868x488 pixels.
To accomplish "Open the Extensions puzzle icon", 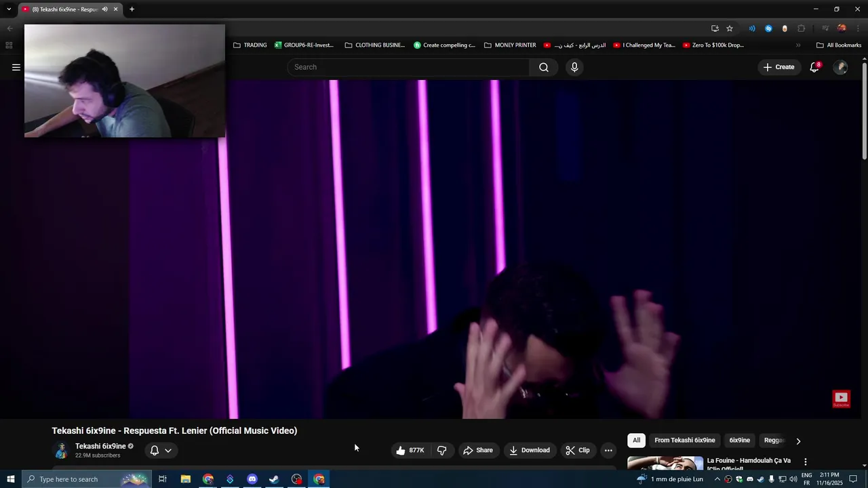I will click(x=802, y=28).
